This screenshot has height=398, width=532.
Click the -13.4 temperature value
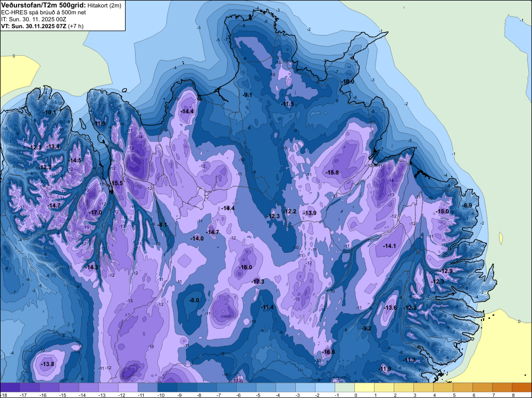pyautogui.click(x=54, y=146)
